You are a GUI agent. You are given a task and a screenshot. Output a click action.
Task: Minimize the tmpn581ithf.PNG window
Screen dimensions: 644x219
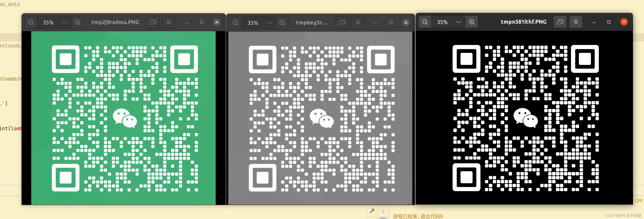pyautogui.click(x=594, y=22)
